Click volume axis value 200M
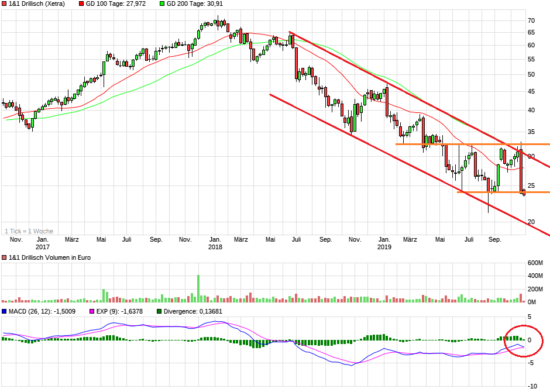 pos(535,289)
